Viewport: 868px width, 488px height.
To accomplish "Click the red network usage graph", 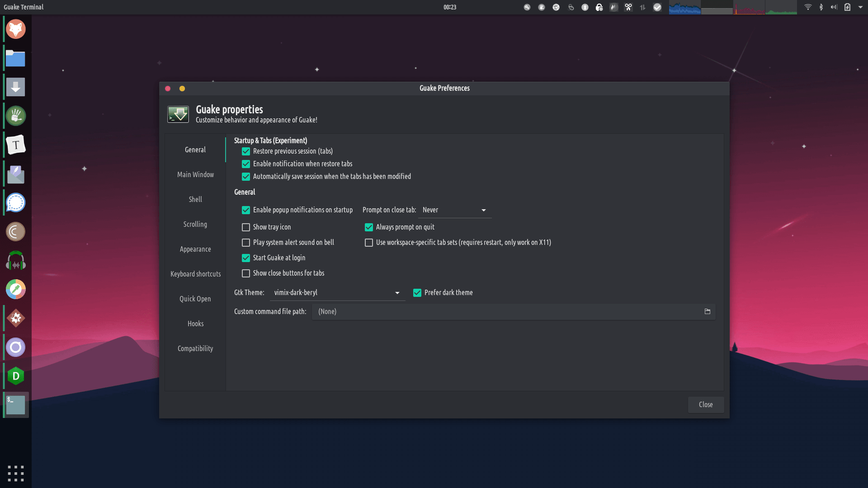I will (749, 7).
